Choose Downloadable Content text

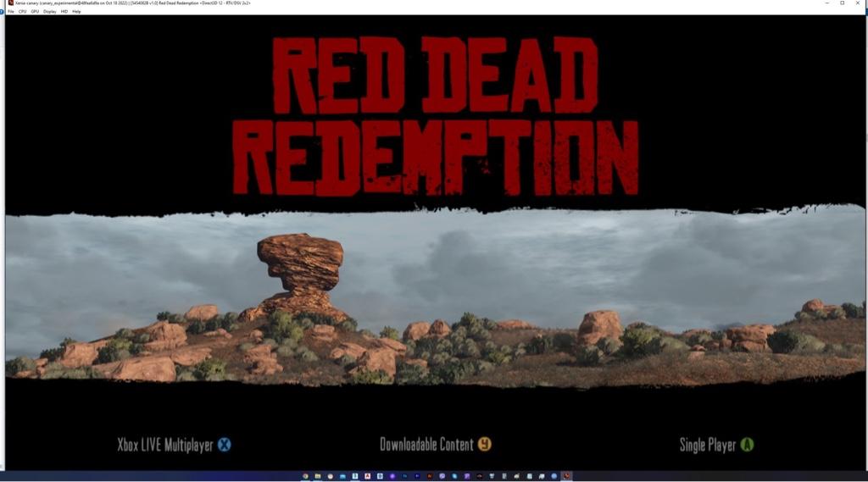pos(426,445)
